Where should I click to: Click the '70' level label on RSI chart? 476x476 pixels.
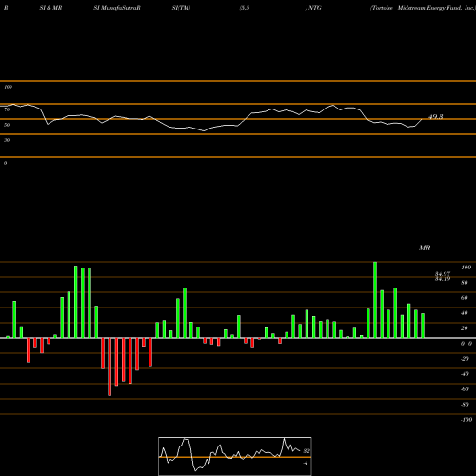pyautogui.click(x=7, y=109)
